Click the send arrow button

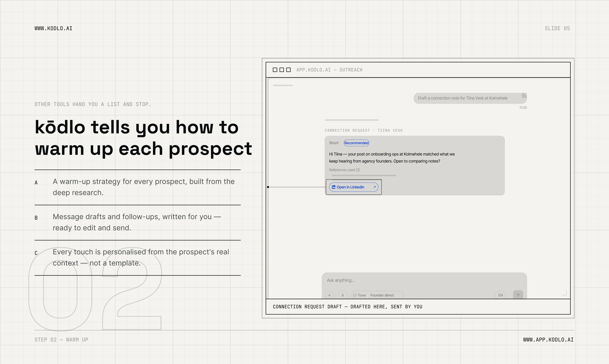tap(518, 295)
